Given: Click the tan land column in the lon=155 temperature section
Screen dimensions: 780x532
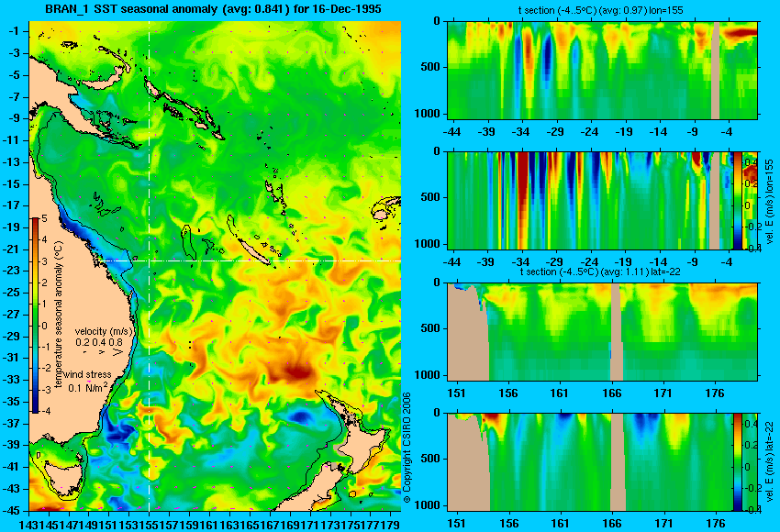Looking at the screenshot, I should pyautogui.click(x=716, y=70).
